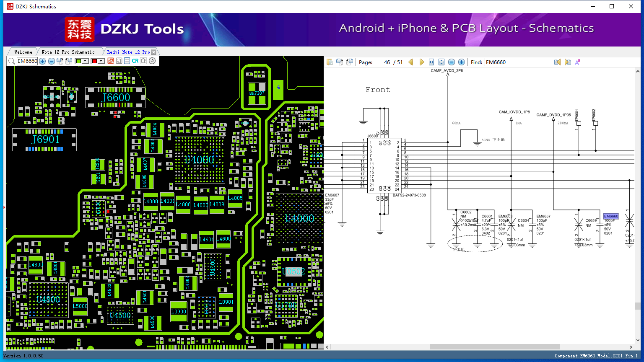This screenshot has width=644, height=362.
Task: Click the schematic vertical scrollbar thumb
Action: (638, 306)
